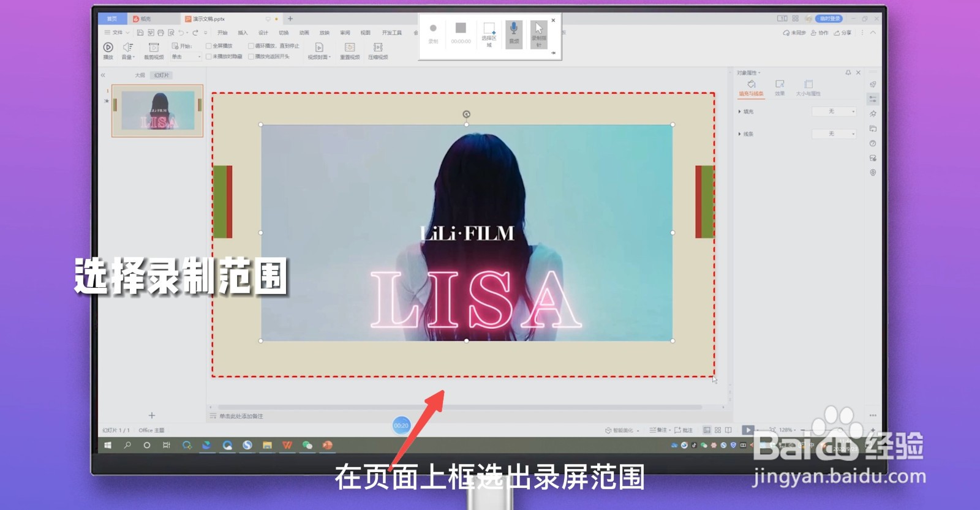Image resolution: width=980 pixels, height=510 pixels.
Task: Open the 文件 menu
Action: point(117,32)
